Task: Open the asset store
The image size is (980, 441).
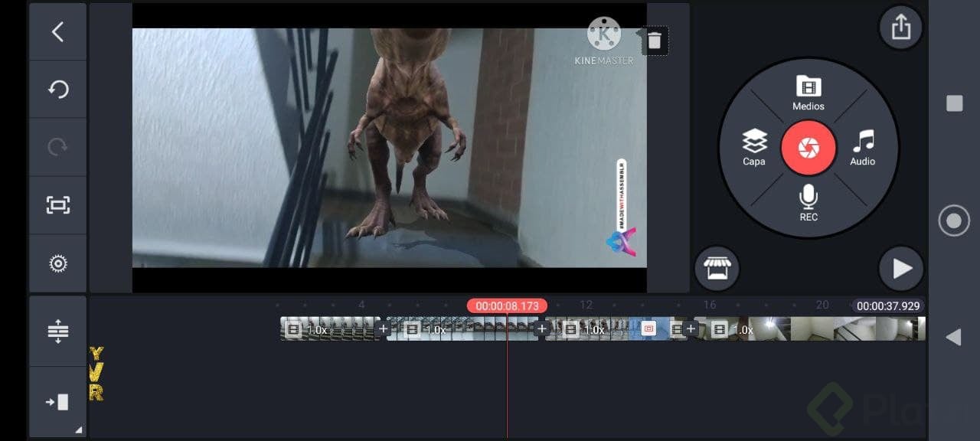Action: [717, 269]
